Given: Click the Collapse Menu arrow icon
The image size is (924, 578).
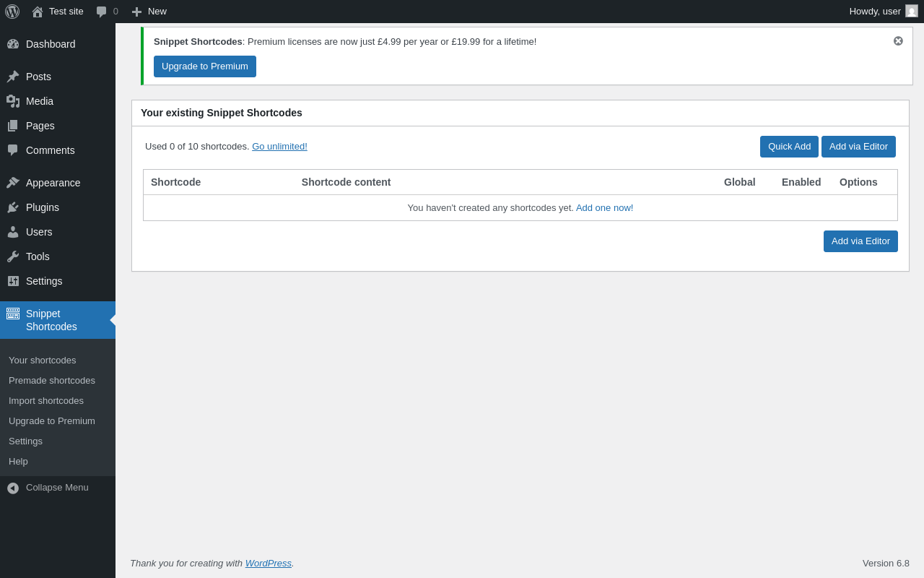Looking at the screenshot, I should coord(13,488).
